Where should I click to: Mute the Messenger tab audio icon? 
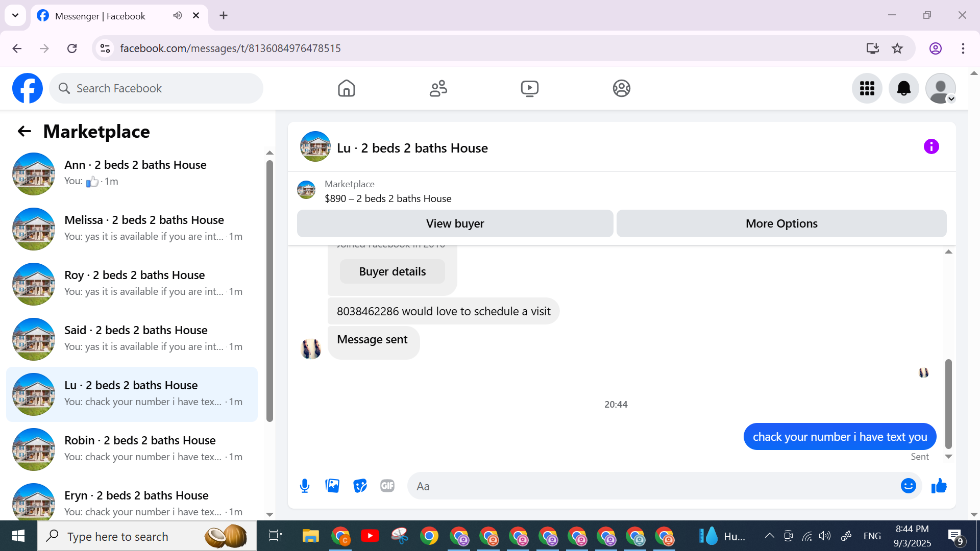[178, 15]
